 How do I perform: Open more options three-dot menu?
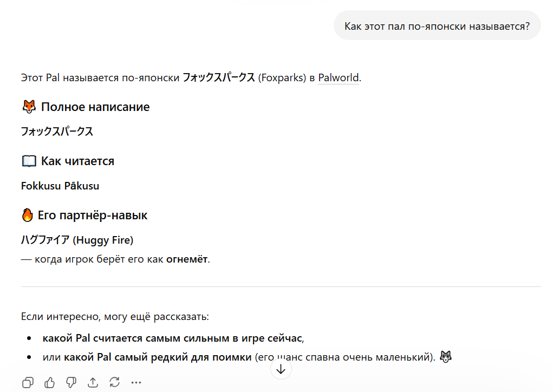[x=136, y=382]
